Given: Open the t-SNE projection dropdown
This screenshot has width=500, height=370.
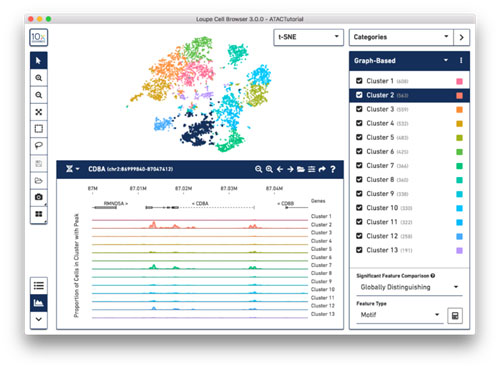Looking at the screenshot, I should [309, 37].
